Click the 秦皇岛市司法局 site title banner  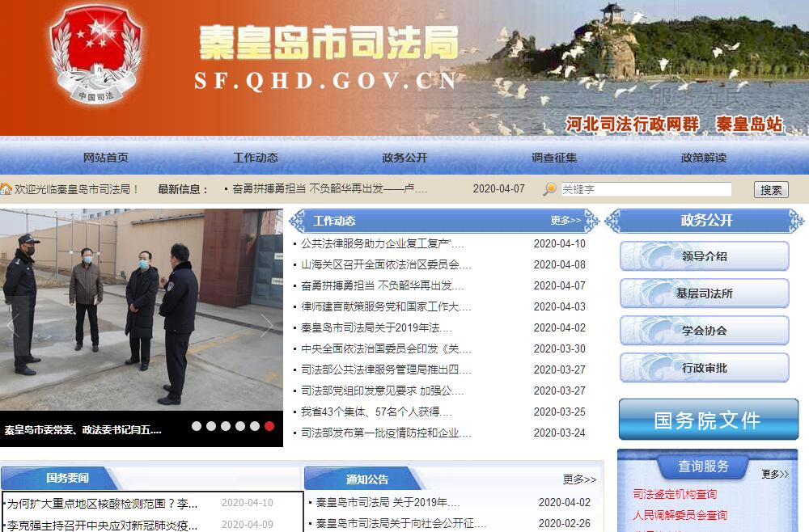tap(328, 43)
